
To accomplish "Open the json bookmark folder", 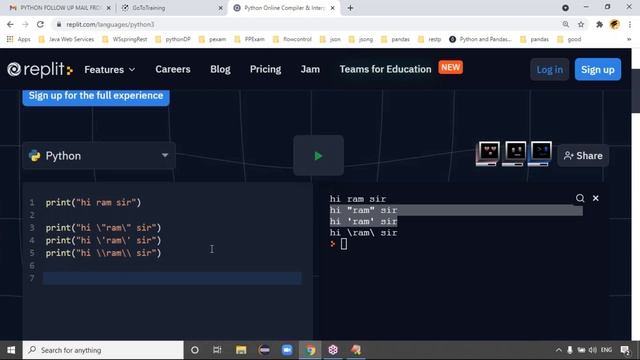I will (330, 39).
